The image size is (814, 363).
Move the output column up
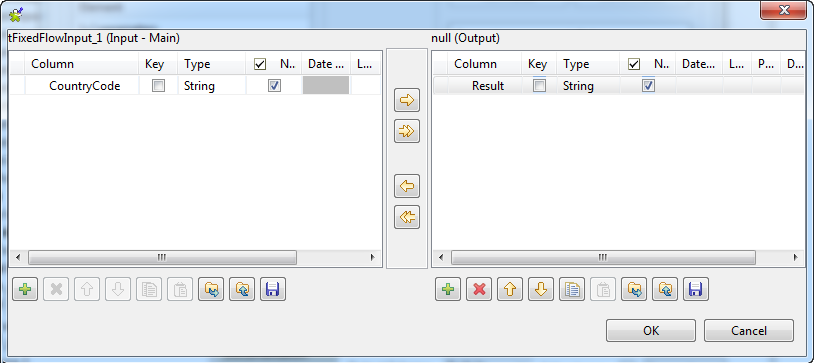510,289
